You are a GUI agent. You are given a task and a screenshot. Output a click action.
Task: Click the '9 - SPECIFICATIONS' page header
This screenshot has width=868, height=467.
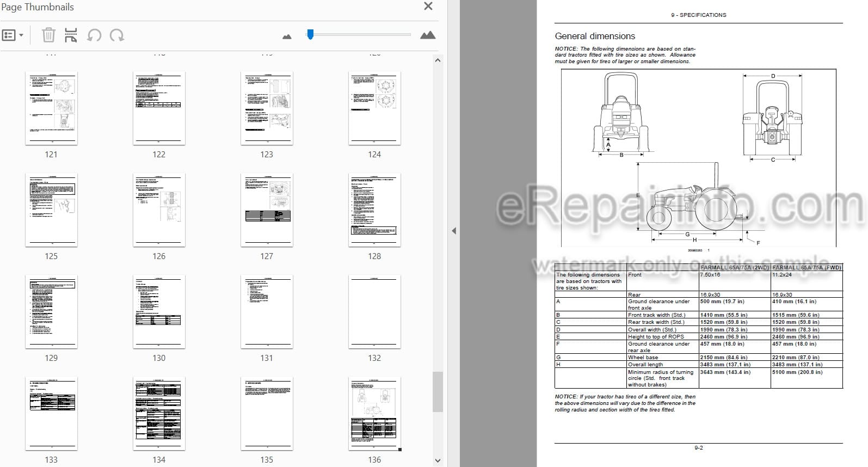pos(699,15)
